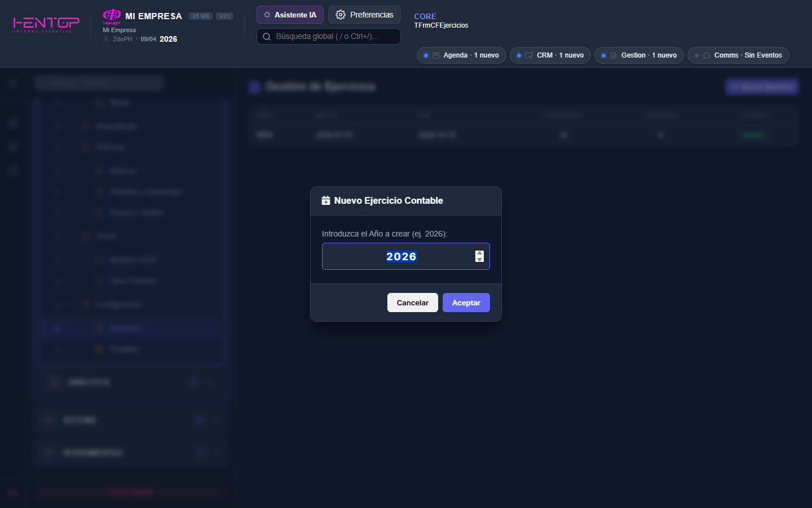Click the document icon in the Gestion pill

(x=614, y=55)
